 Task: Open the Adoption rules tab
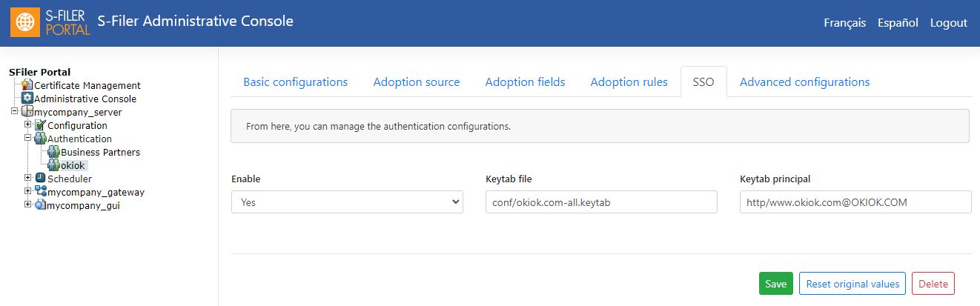[629, 82]
